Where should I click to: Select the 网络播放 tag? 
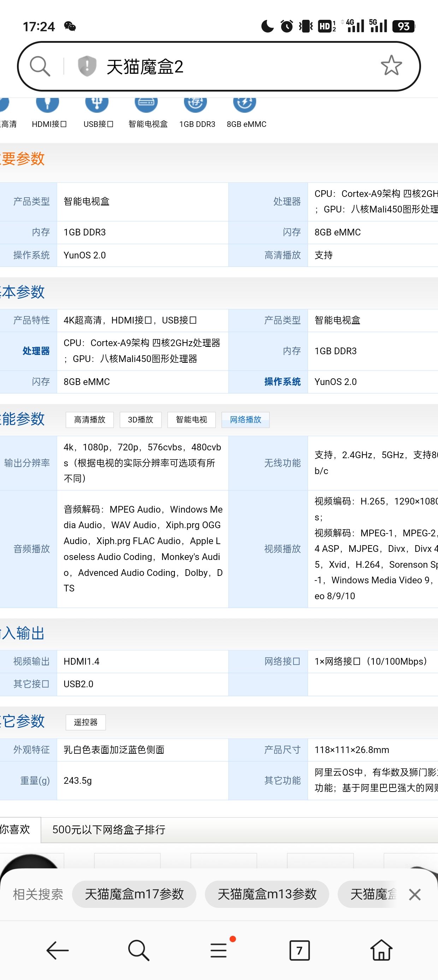[245, 420]
